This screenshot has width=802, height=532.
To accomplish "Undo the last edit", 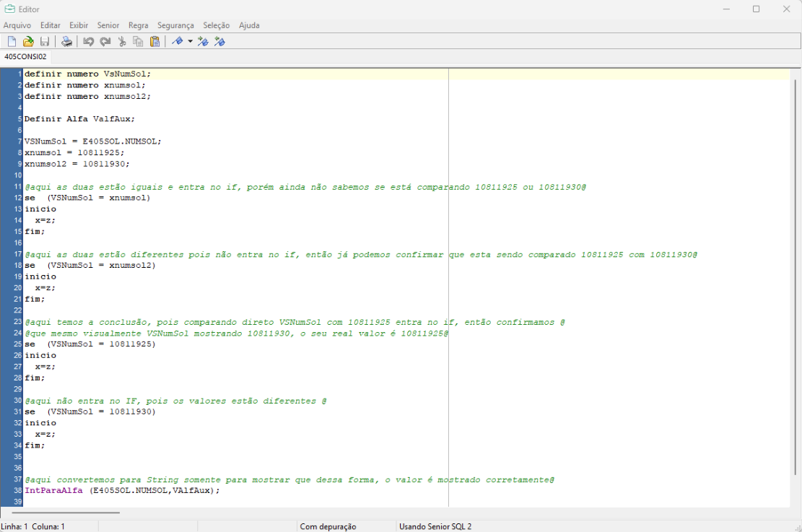I will 88,41.
